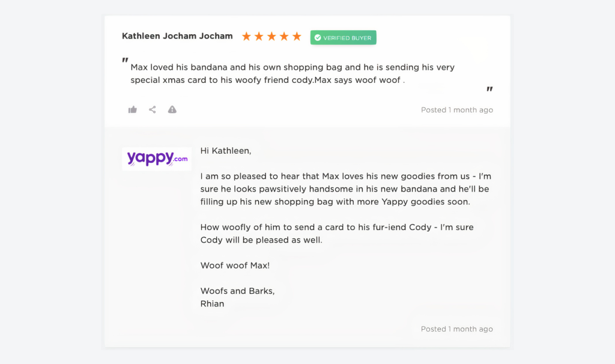Click the checkmark inside the Verified Buyer badge
Screen dimensions: 615x364
[318, 37]
